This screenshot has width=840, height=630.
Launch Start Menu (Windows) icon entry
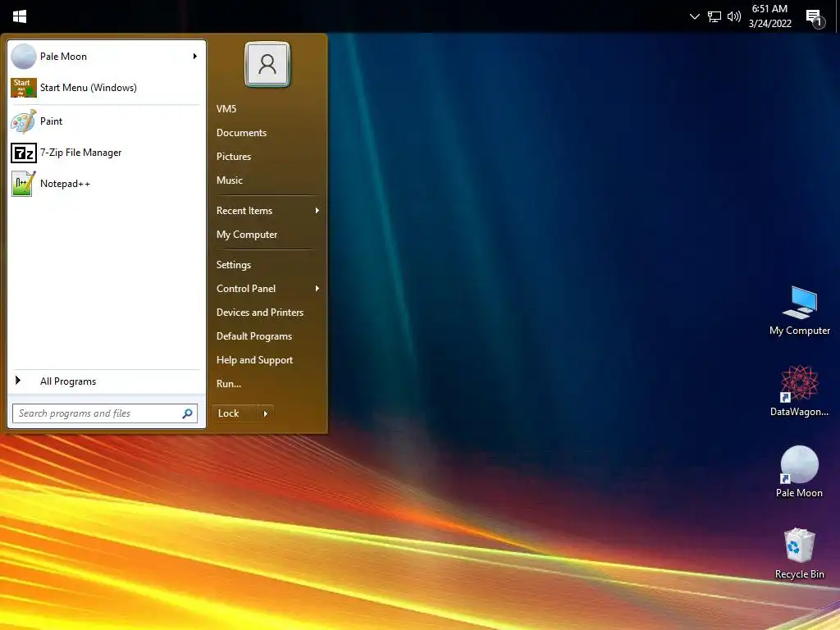click(24, 87)
